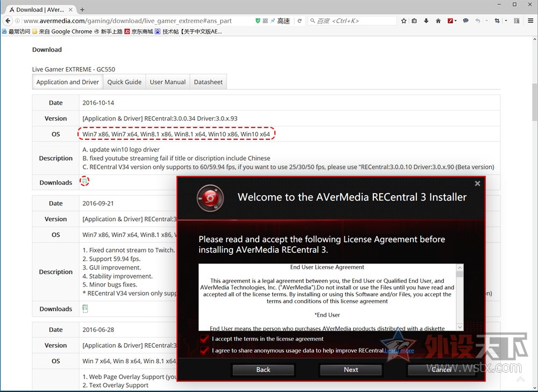Click license agreement scrollbar up arrow
The height and width of the screenshot is (392, 538).
pos(460,267)
